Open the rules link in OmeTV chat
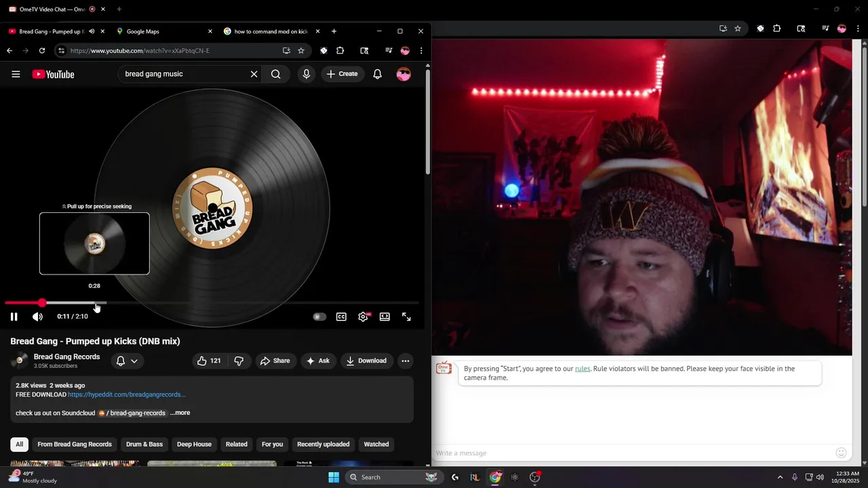 [583, 369]
